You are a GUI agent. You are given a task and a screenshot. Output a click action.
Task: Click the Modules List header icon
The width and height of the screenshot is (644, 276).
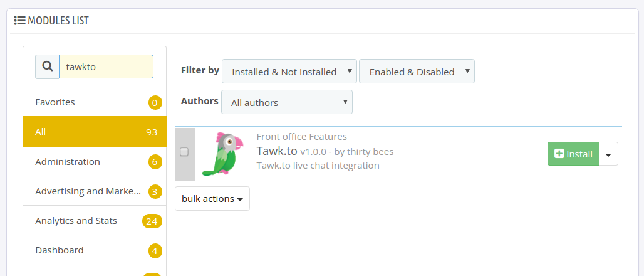(19, 20)
